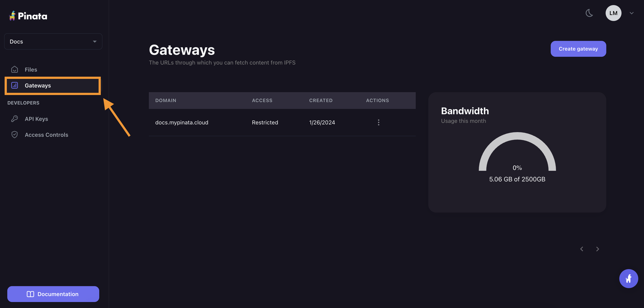Open the Files section

coord(31,70)
